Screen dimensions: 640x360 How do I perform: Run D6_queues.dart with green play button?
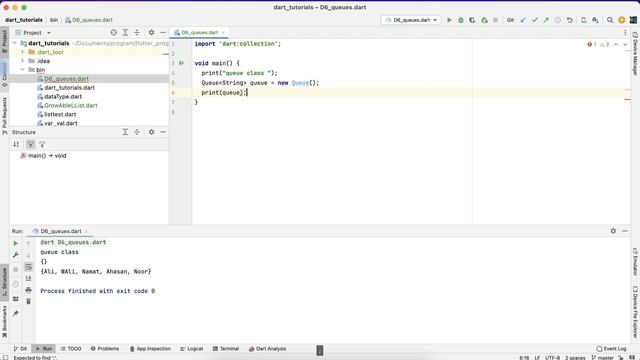click(449, 20)
